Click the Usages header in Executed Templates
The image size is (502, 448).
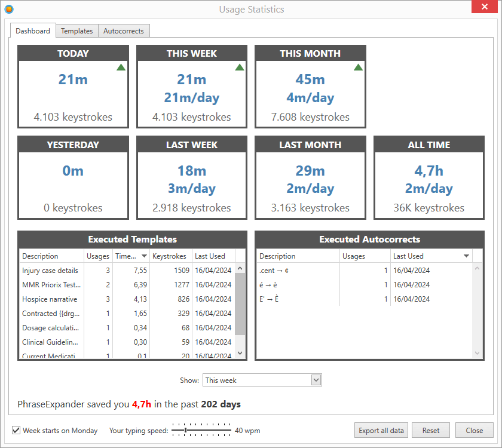(x=98, y=256)
